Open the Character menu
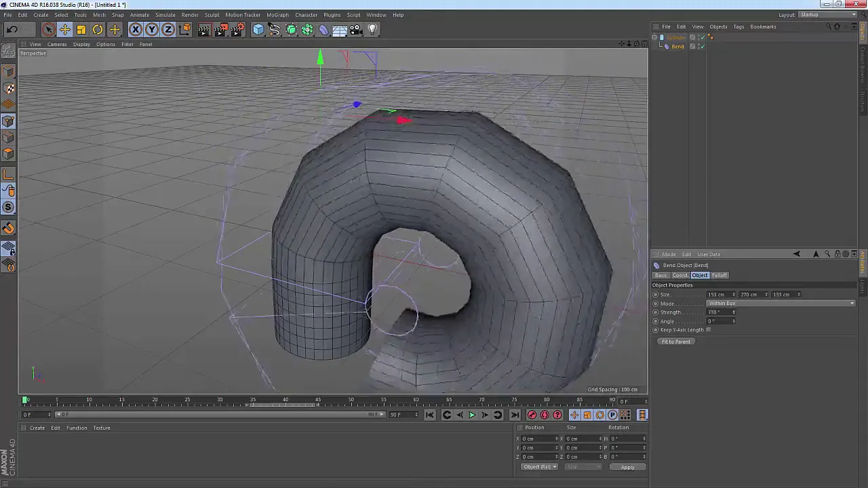The width and height of the screenshot is (868, 488). [x=306, y=15]
